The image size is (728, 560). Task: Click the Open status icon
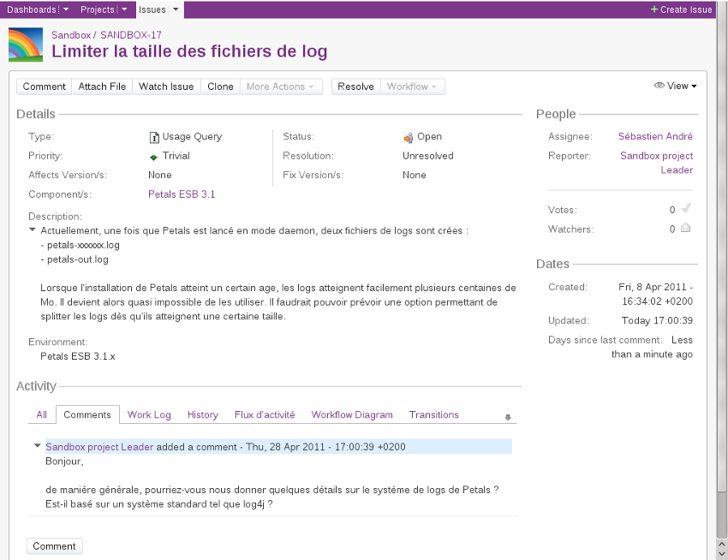click(x=409, y=137)
